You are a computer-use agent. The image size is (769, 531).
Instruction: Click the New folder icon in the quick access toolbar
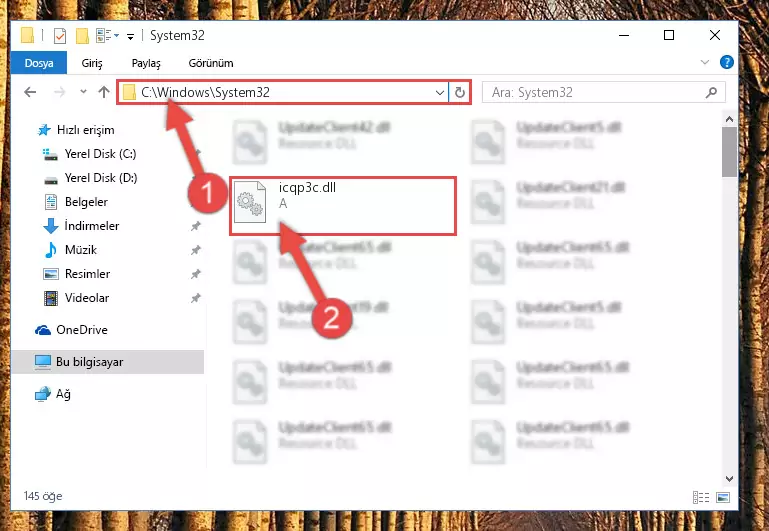pos(82,36)
